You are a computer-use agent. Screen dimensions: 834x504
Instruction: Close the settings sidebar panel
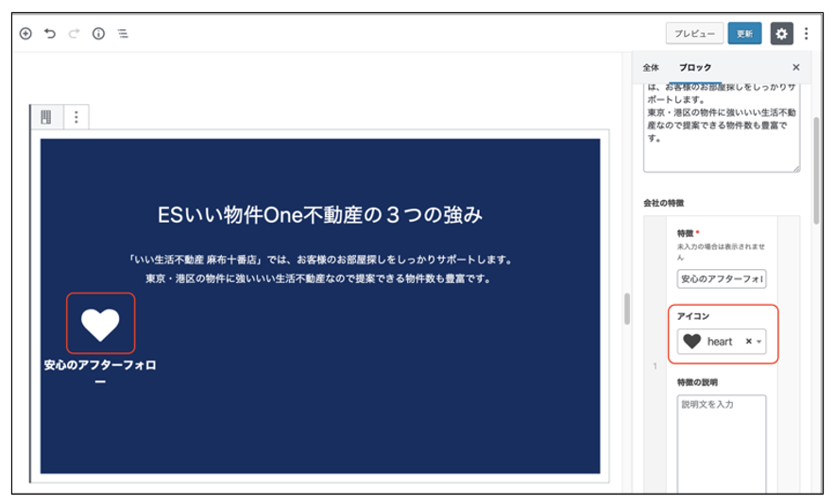tap(795, 68)
